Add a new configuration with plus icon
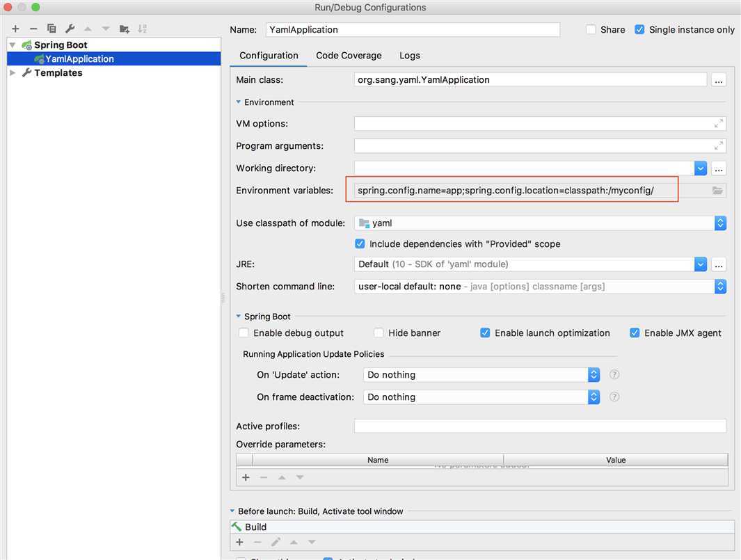The width and height of the screenshot is (741, 560). (x=15, y=29)
